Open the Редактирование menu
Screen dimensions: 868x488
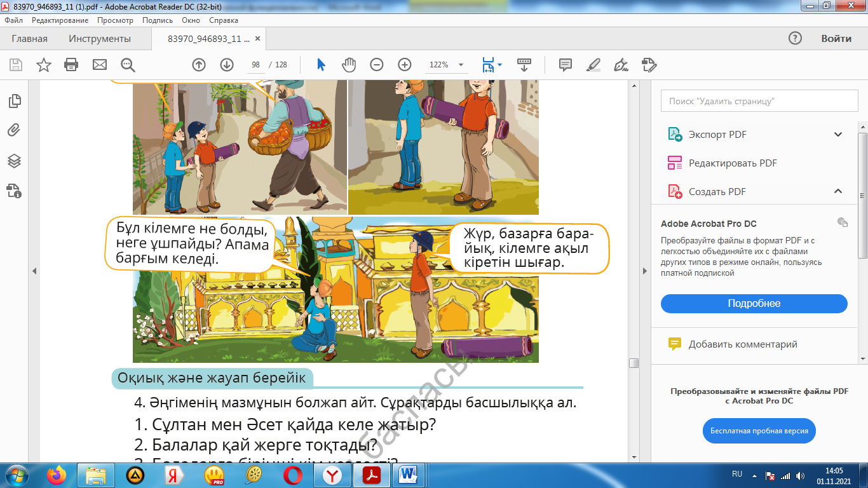[60, 20]
